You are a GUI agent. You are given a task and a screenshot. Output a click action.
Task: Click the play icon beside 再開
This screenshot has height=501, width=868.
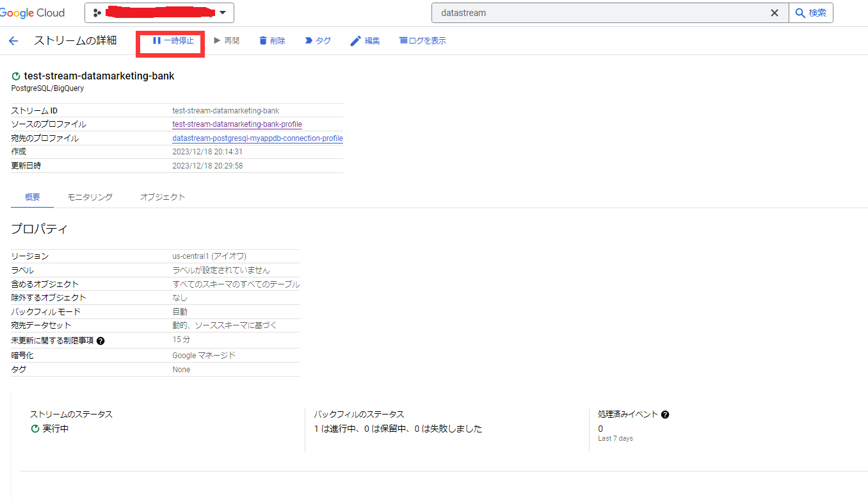(217, 41)
